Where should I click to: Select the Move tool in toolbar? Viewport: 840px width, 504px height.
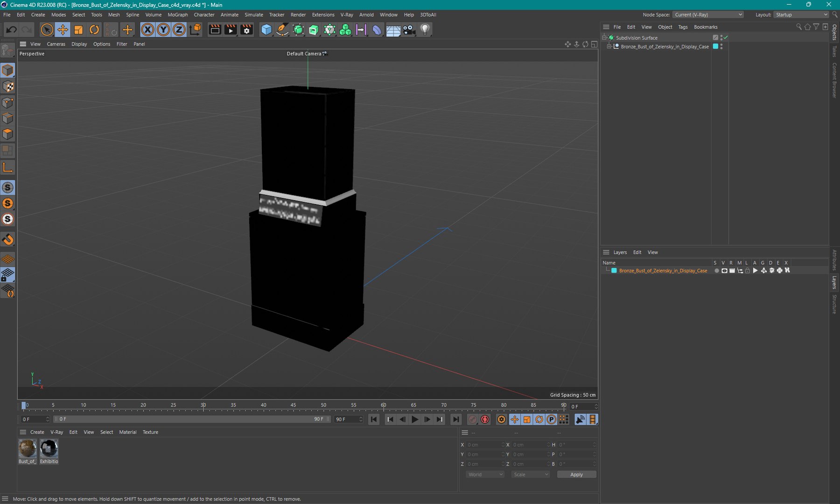63,30
